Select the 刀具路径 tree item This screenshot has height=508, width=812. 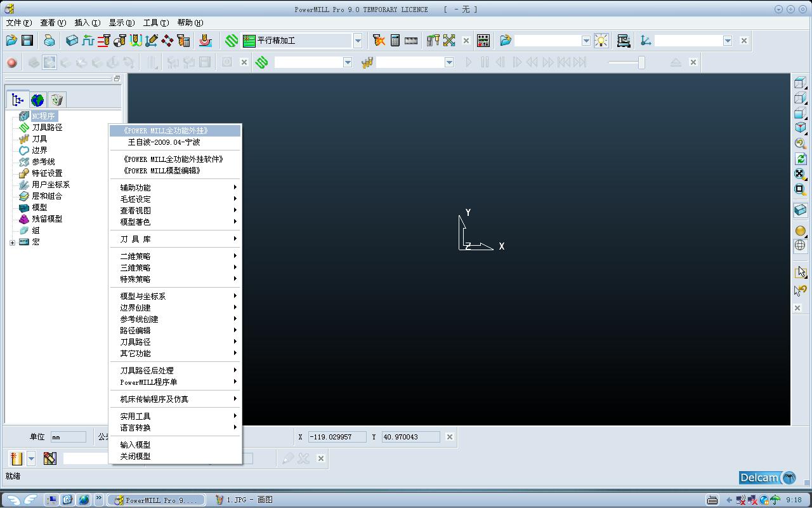pos(47,127)
